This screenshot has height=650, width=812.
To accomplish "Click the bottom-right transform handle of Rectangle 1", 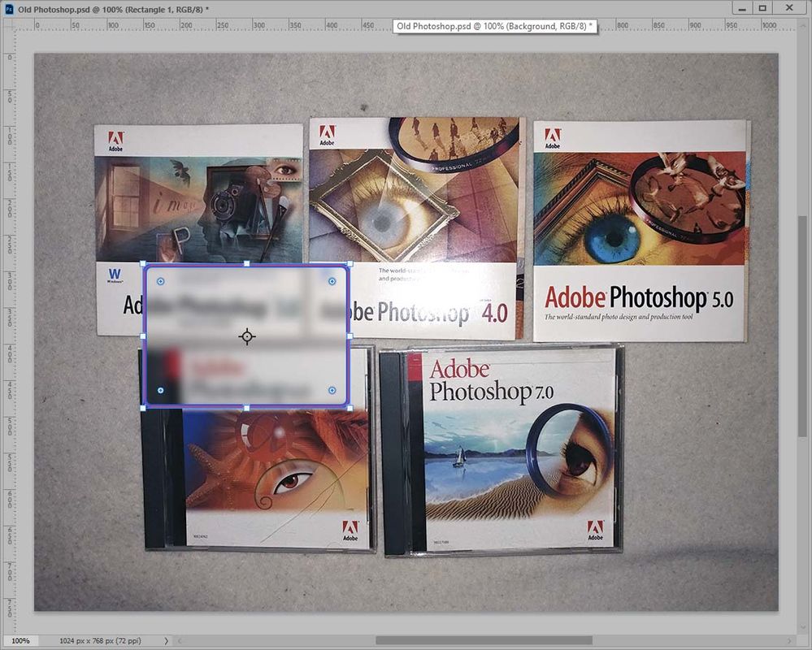I will click(350, 409).
